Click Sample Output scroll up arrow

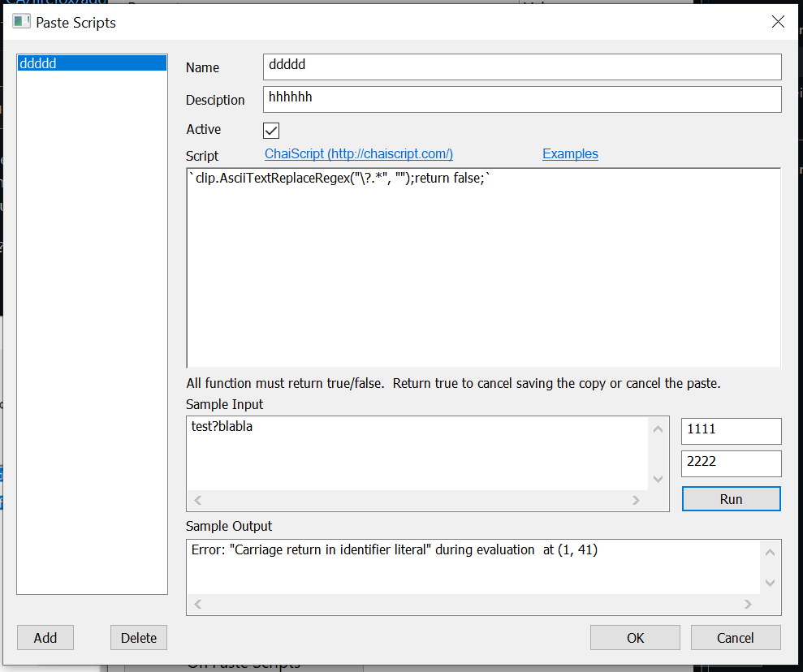770,553
